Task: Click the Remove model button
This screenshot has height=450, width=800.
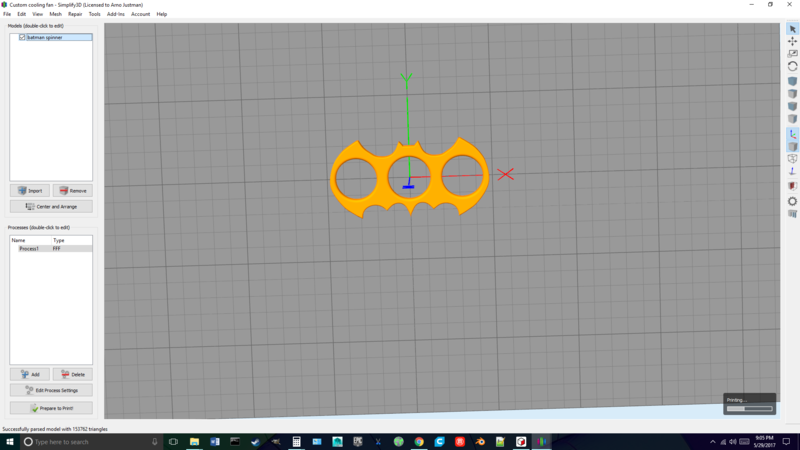Action: [x=72, y=190]
